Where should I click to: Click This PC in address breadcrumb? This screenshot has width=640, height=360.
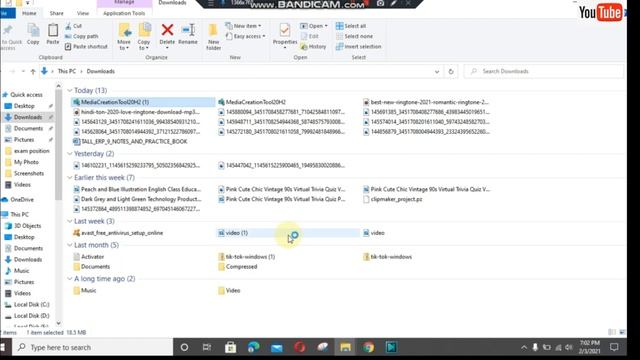coord(67,71)
